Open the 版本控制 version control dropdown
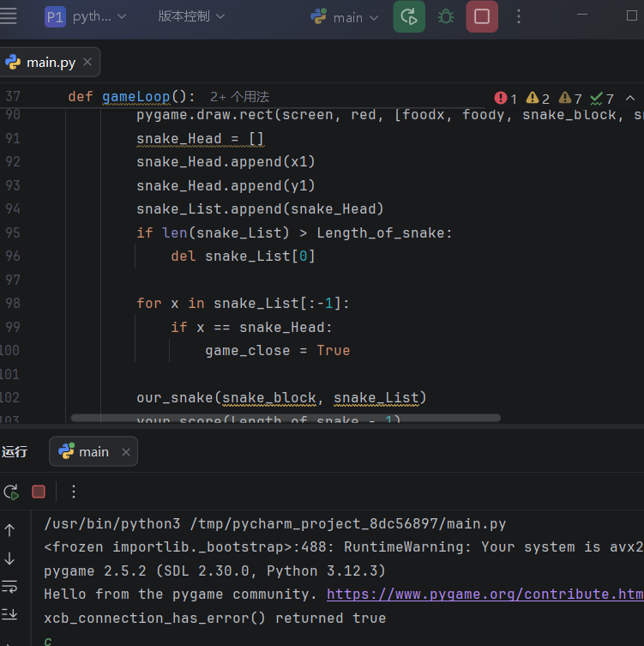The image size is (644, 646). pos(191,16)
